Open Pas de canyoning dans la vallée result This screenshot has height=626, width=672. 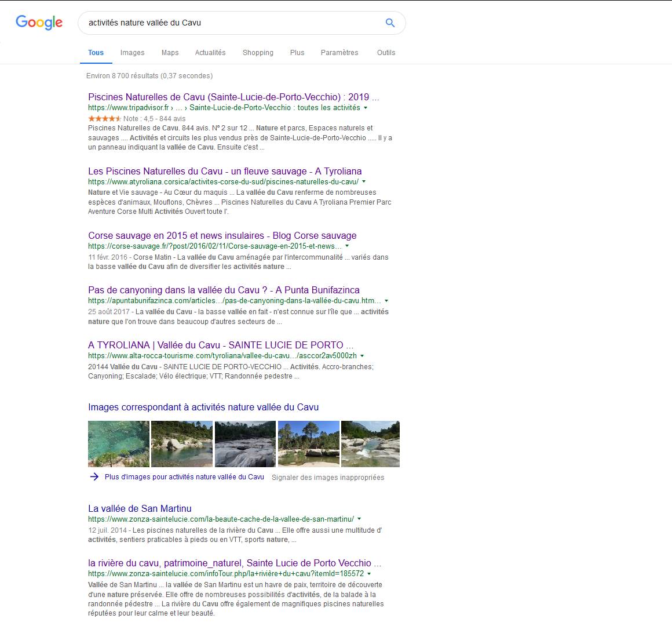[x=224, y=290]
